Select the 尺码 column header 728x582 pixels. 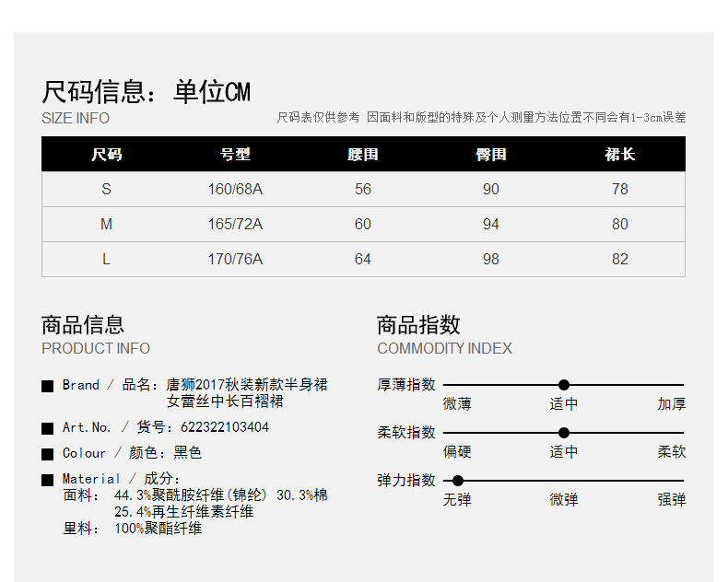(106, 154)
